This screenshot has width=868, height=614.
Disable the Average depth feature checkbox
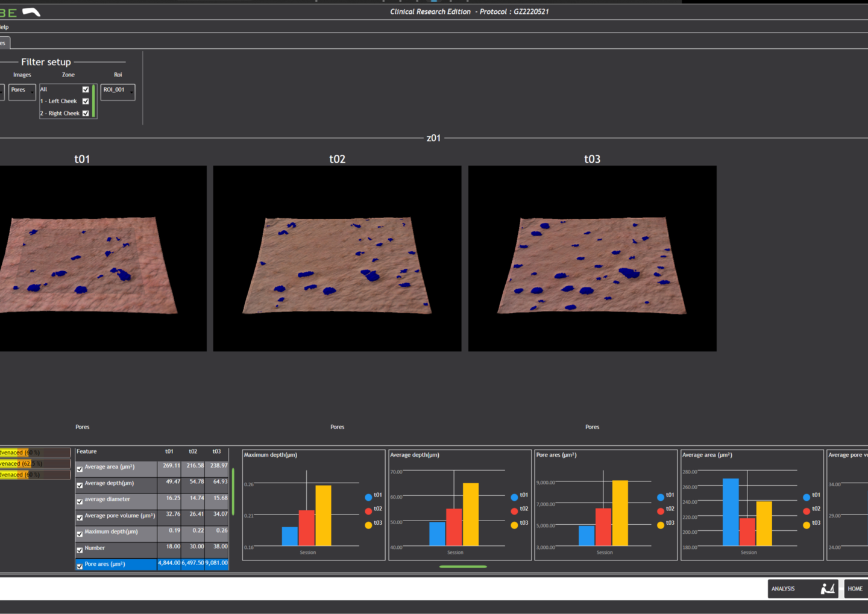click(80, 485)
